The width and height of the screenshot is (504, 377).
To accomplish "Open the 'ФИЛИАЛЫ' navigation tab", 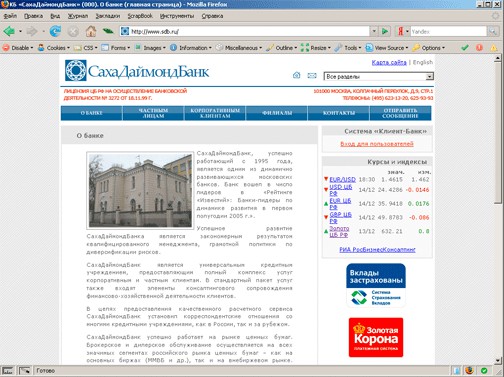I will coord(277,113).
